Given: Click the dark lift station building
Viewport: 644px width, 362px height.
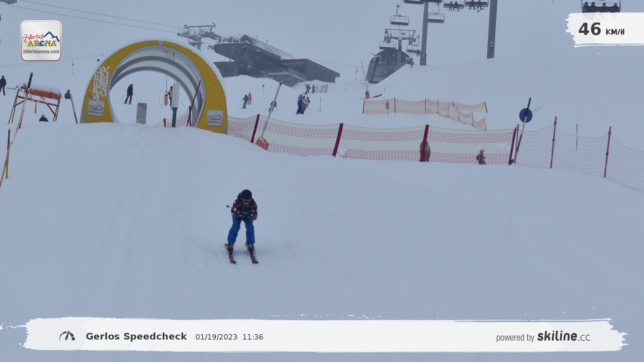Looking at the screenshot, I should pyautogui.click(x=268, y=62).
